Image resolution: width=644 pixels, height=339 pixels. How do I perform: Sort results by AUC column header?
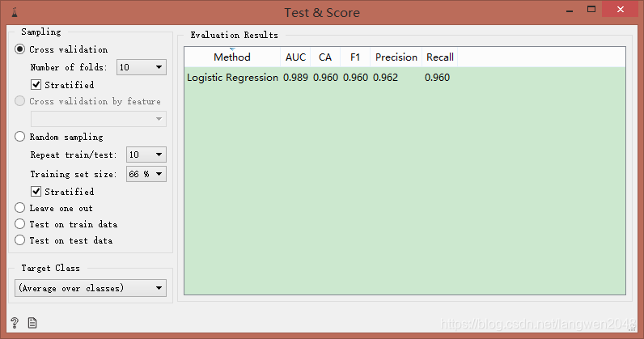point(295,57)
